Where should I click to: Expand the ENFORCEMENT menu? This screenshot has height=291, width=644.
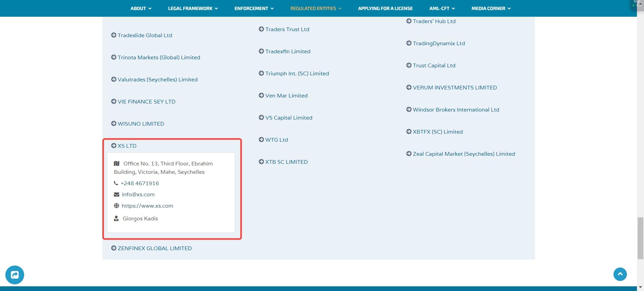coord(254,8)
